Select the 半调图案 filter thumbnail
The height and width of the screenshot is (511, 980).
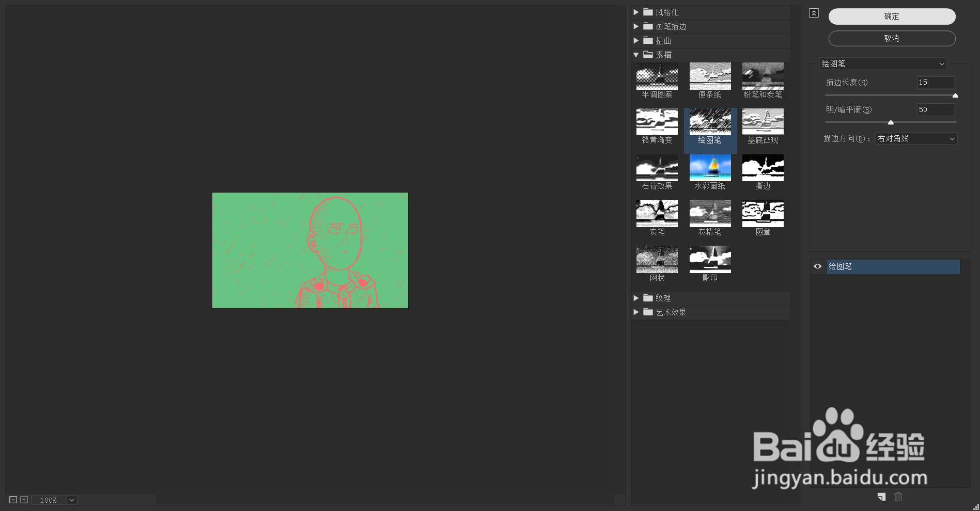(657, 76)
